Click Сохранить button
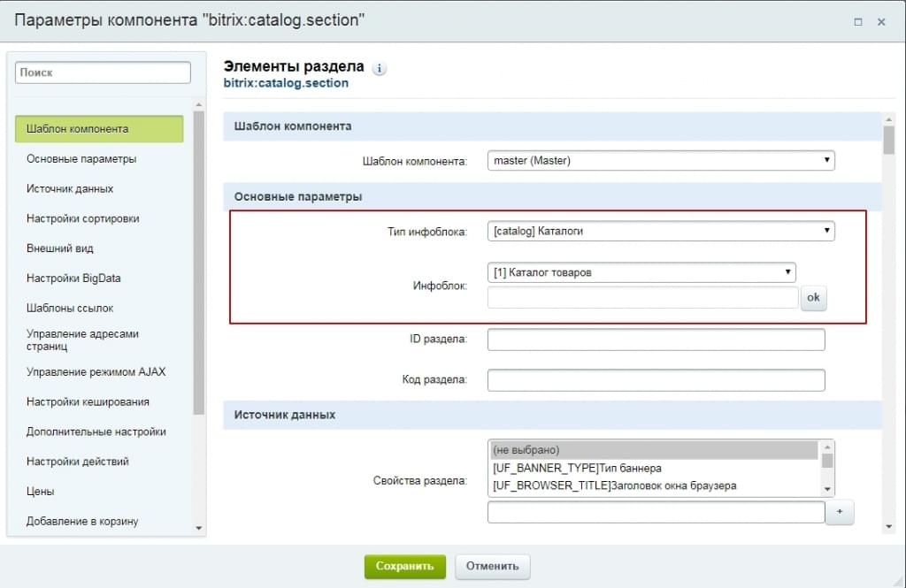Image resolution: width=906 pixels, height=588 pixels. point(404,566)
